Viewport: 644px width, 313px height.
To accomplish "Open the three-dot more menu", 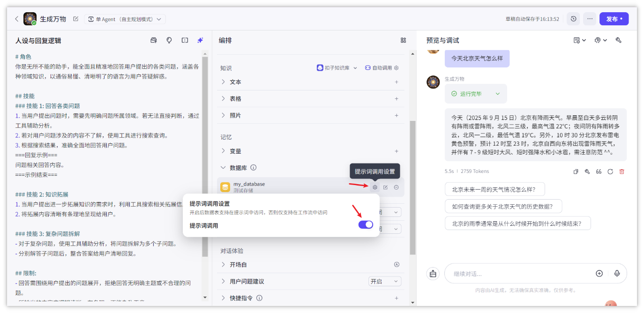I will [590, 19].
